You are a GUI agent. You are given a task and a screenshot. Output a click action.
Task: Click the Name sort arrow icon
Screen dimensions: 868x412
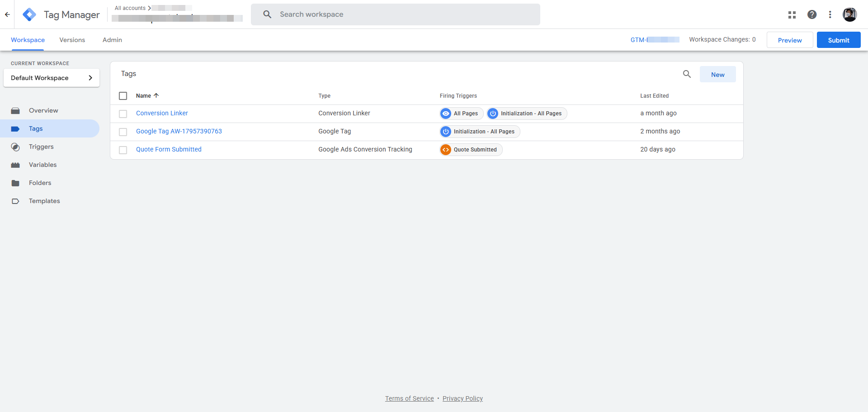(156, 95)
